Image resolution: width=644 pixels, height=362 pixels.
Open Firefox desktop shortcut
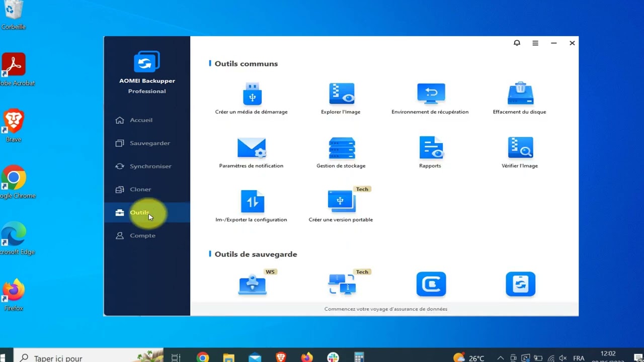coord(14,295)
